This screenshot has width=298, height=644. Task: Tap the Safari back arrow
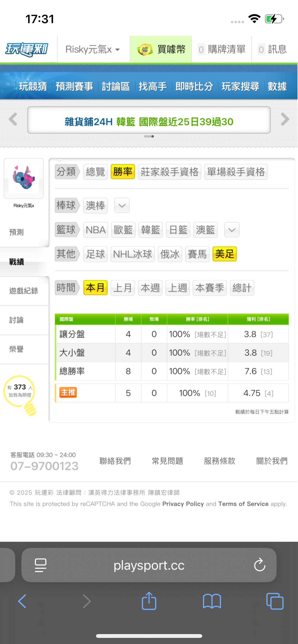click(x=22, y=601)
